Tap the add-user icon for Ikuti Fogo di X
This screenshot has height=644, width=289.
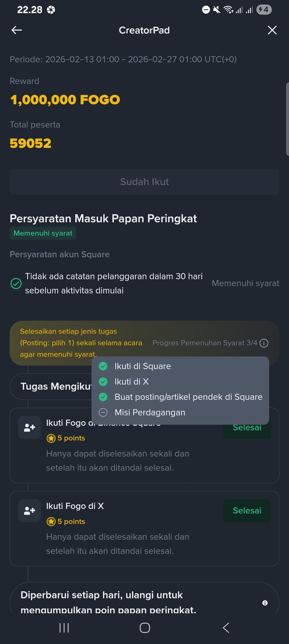[29, 511]
